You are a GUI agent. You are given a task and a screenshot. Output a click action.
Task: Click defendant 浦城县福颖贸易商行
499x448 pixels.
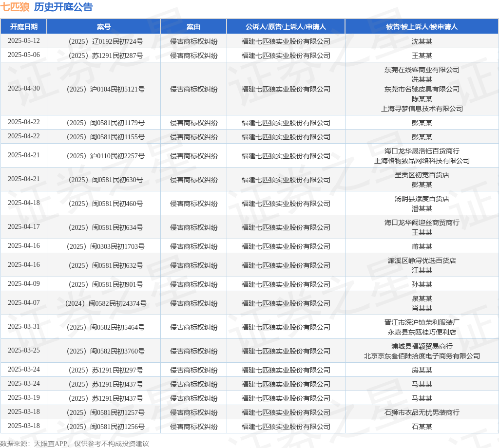(x=422, y=346)
